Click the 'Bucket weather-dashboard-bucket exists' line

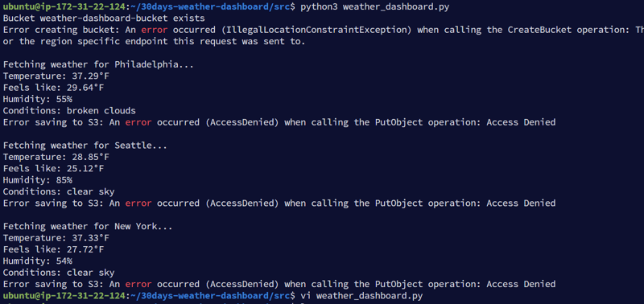(104, 18)
